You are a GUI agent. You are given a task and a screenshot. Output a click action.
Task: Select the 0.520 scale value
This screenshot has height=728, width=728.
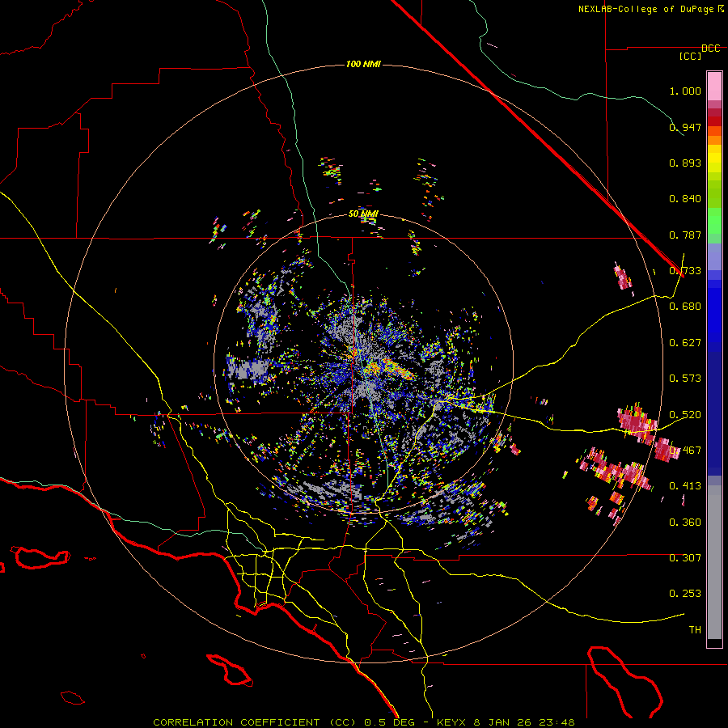pos(685,414)
